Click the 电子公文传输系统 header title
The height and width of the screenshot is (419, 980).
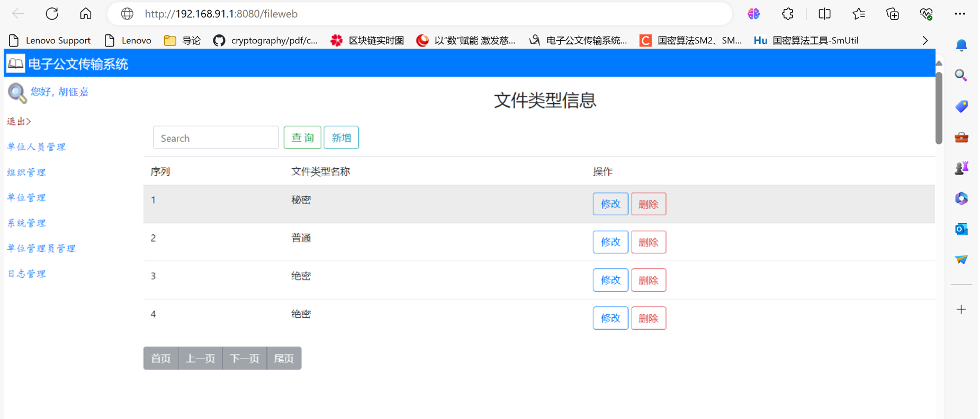click(78, 64)
